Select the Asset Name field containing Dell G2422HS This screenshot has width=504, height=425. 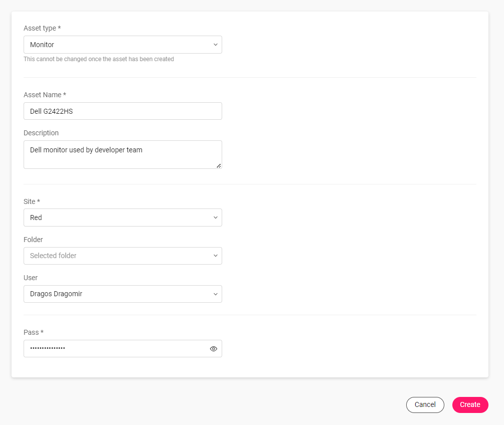coord(123,111)
